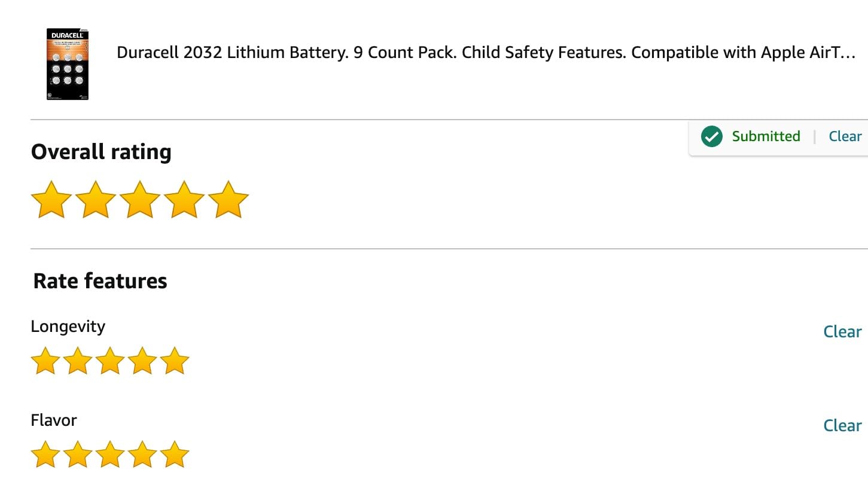The width and height of the screenshot is (868, 500).
Task: Clear the Longevity feature rating
Action: (x=842, y=332)
